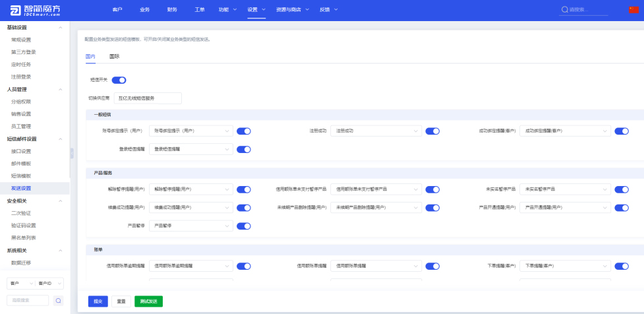644x314 pixels.
Task: Toggle 登录短信提醒 switch off
Action: (x=244, y=149)
